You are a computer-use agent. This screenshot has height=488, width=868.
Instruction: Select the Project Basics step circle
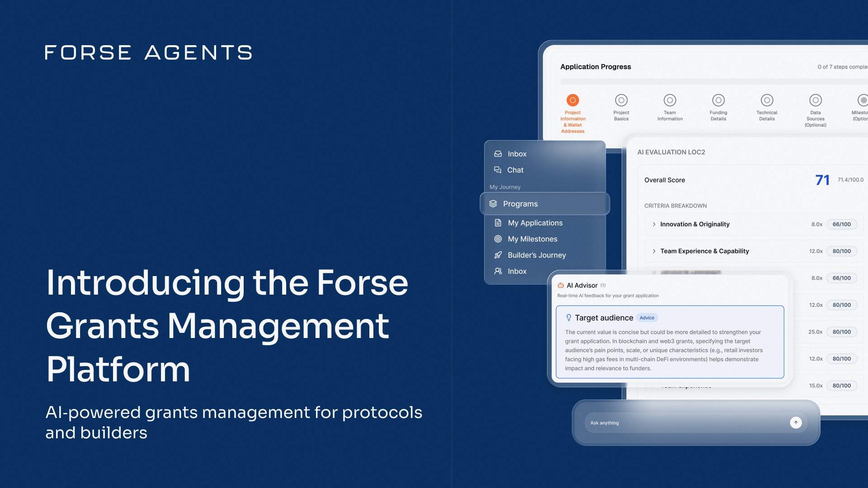(621, 100)
